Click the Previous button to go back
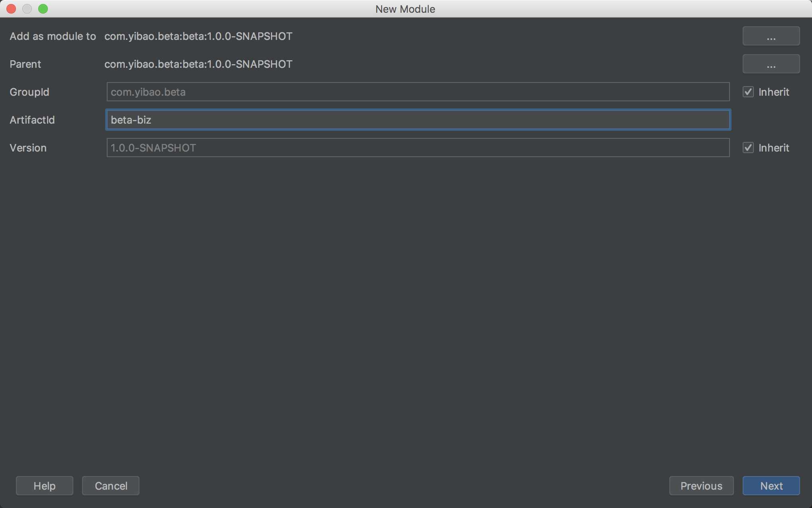 coord(701,485)
